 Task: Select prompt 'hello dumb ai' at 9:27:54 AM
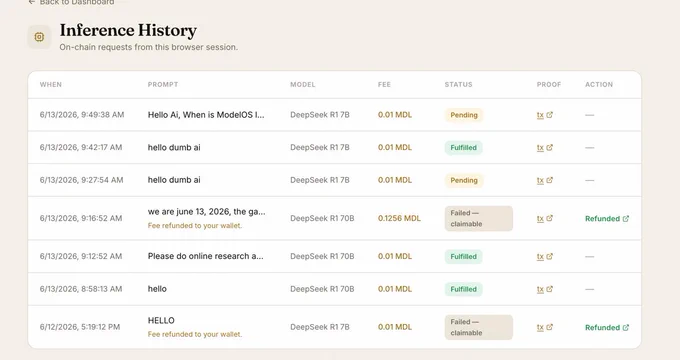click(174, 180)
